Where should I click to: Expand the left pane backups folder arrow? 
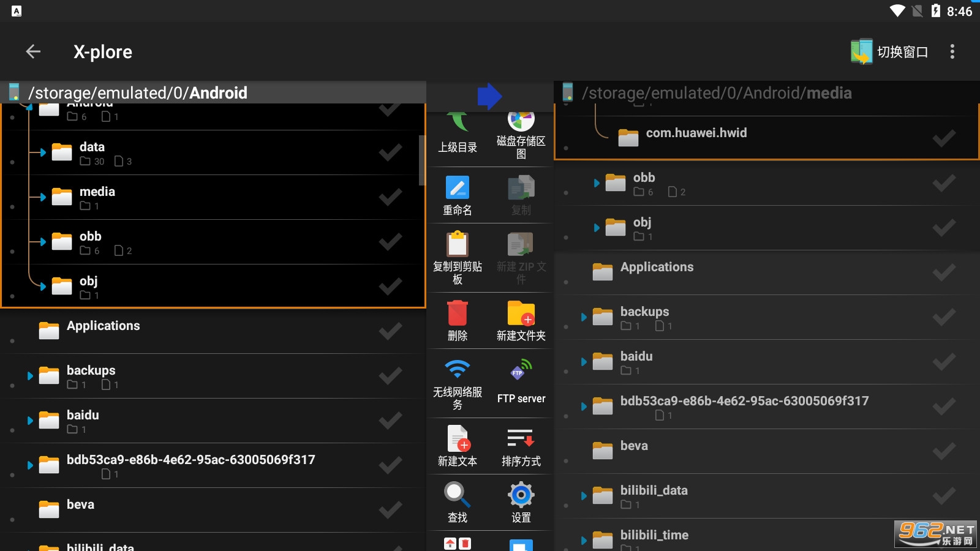(30, 376)
